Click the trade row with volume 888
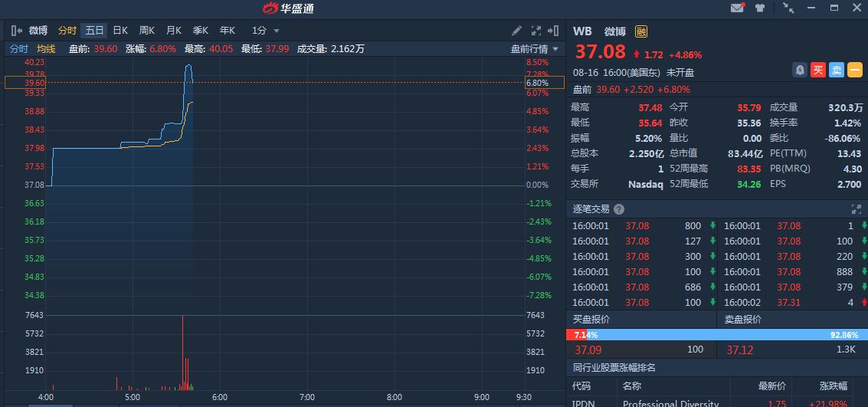Image resolution: width=868 pixels, height=407 pixels. [793, 272]
